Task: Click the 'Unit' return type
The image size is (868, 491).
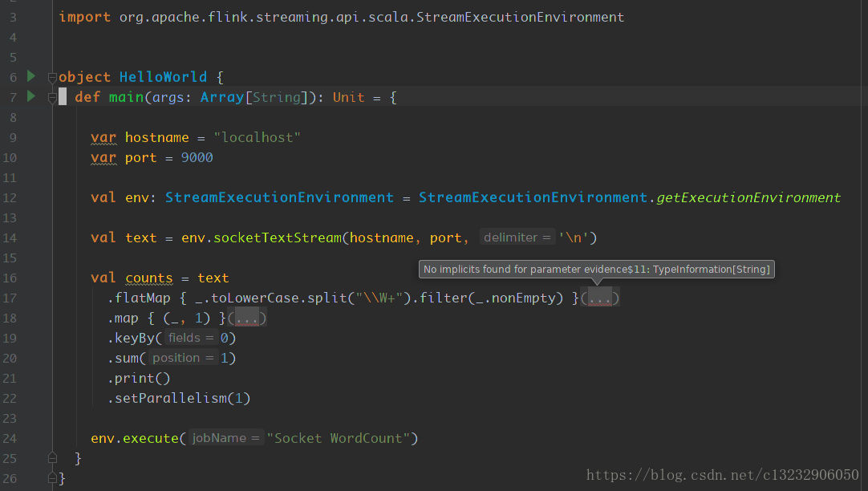Action: point(349,97)
